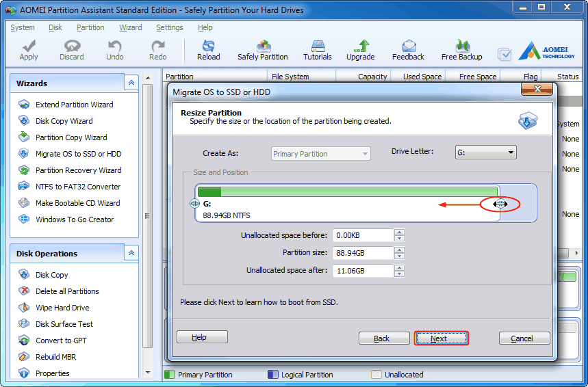
Task: Click the Back button in dialog
Action: click(x=384, y=338)
